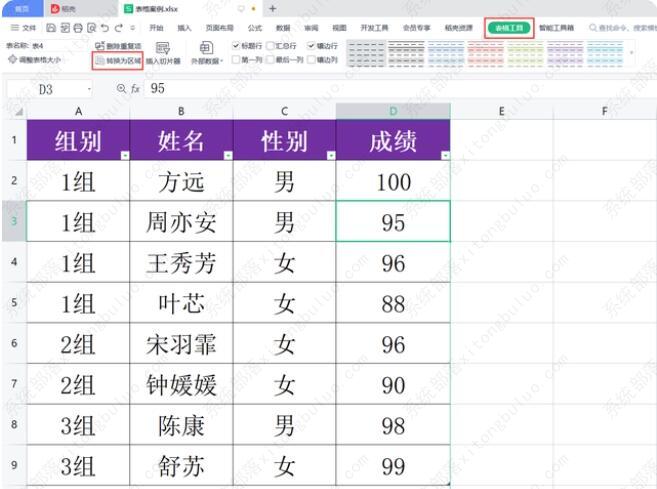Open a new tab with plus icon
Screen dimensions: 657x489
[x=272, y=8]
